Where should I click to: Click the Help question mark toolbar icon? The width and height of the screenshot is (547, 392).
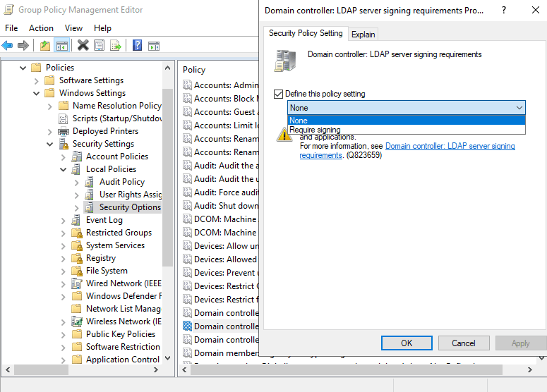pyautogui.click(x=137, y=45)
